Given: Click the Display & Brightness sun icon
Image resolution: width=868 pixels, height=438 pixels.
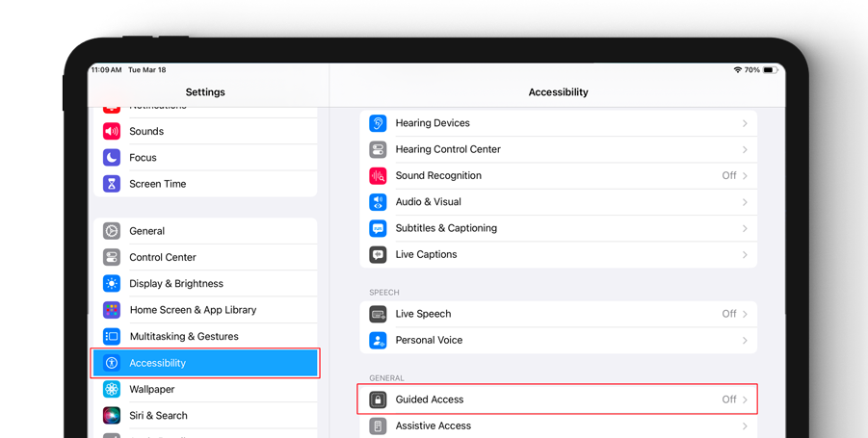Looking at the screenshot, I should tap(112, 284).
